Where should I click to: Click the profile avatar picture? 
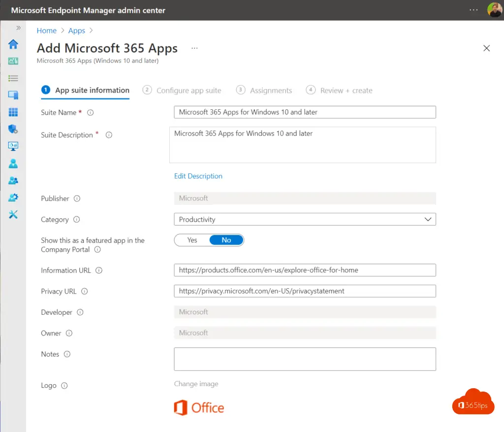(494, 10)
